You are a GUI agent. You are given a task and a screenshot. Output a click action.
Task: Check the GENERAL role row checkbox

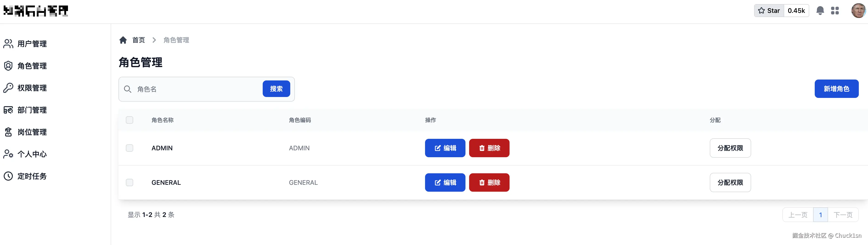[129, 182]
